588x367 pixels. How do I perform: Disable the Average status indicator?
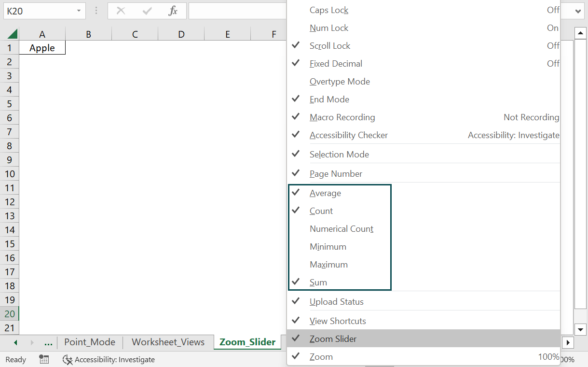pos(325,193)
